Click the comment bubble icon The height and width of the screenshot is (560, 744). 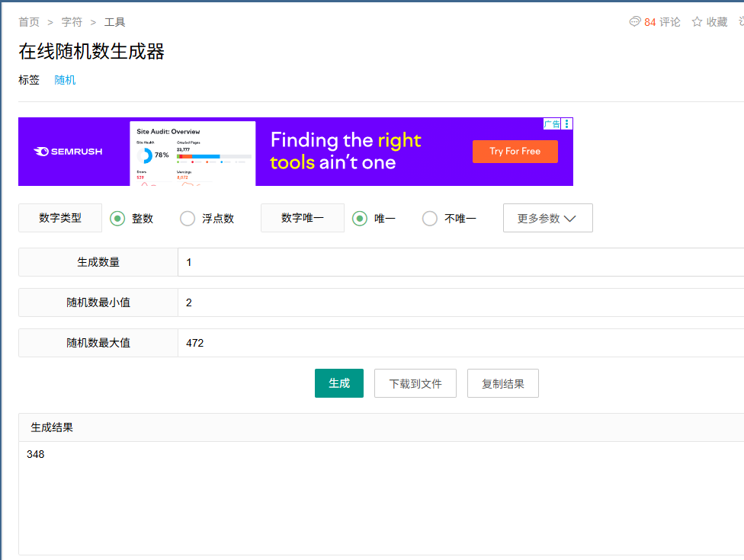(634, 22)
